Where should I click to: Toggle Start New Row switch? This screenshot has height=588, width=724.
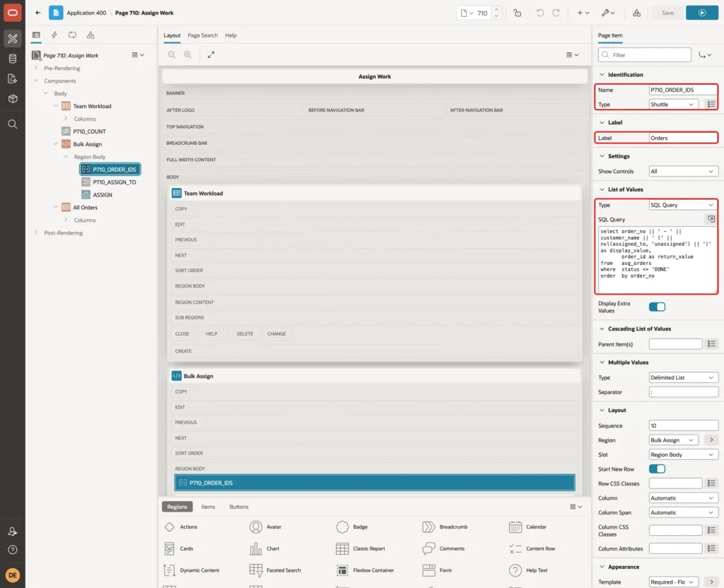657,469
